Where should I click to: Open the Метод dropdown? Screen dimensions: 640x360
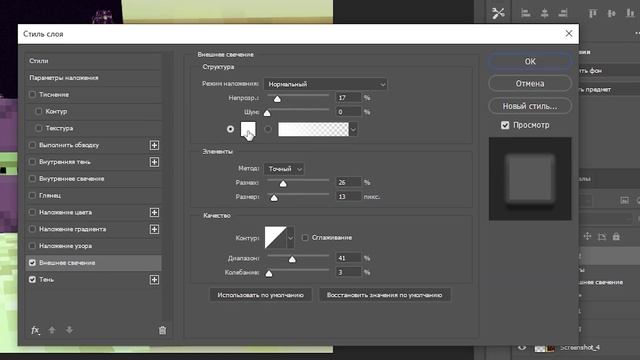pos(284,169)
